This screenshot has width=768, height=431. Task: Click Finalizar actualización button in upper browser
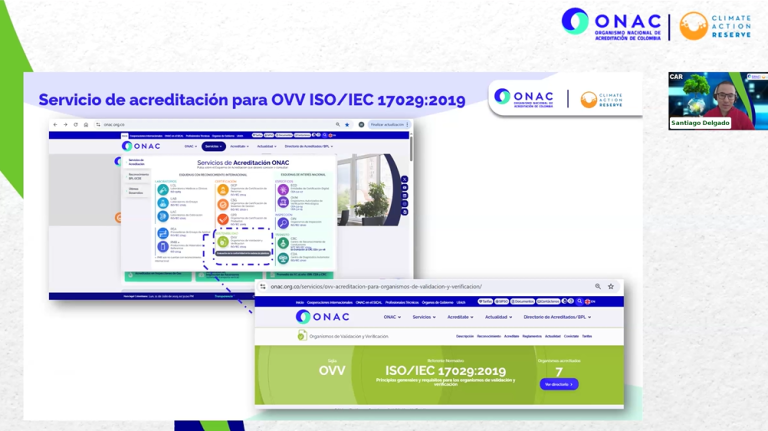click(x=388, y=125)
